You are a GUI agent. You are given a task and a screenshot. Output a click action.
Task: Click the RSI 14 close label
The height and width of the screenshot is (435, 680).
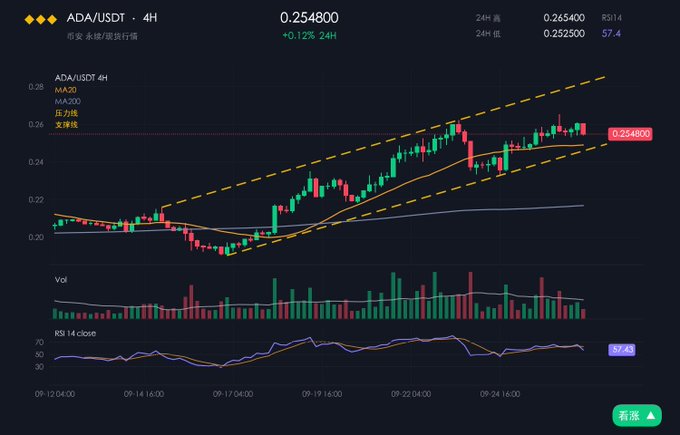click(75, 333)
